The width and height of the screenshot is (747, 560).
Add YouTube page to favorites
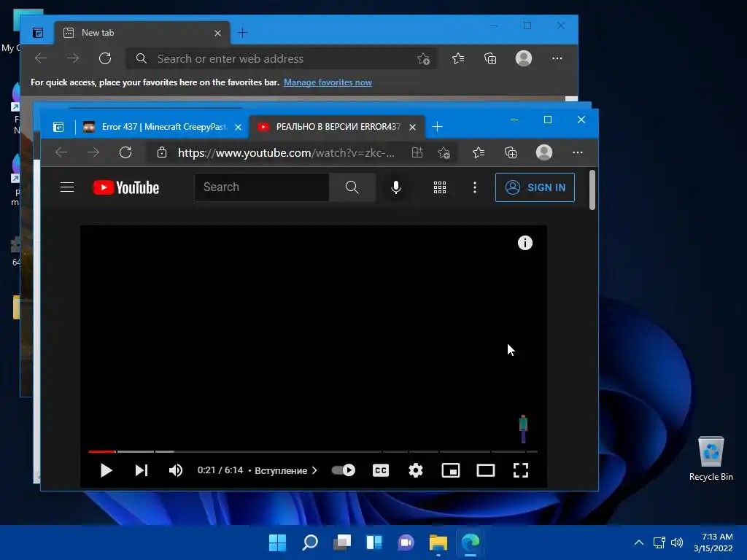[444, 153]
